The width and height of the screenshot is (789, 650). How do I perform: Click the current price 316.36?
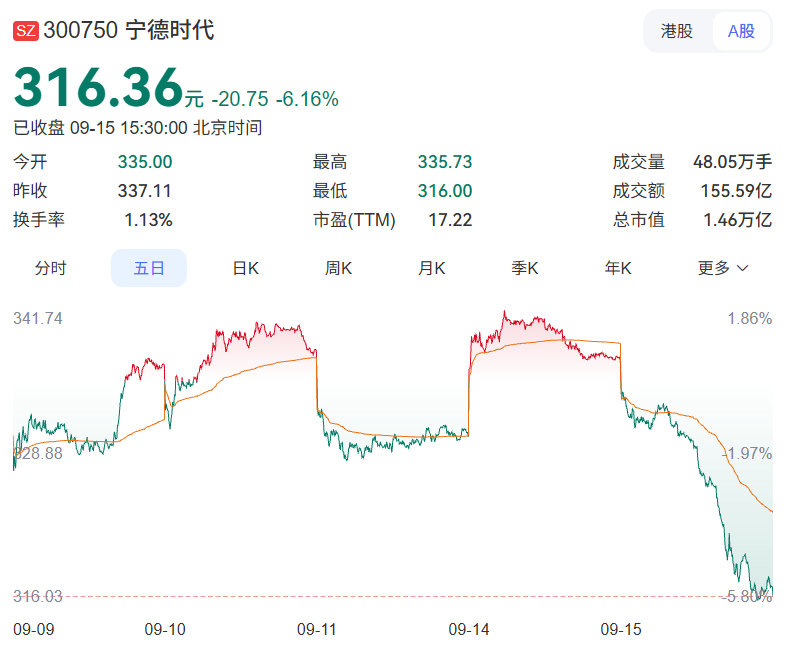(x=98, y=88)
